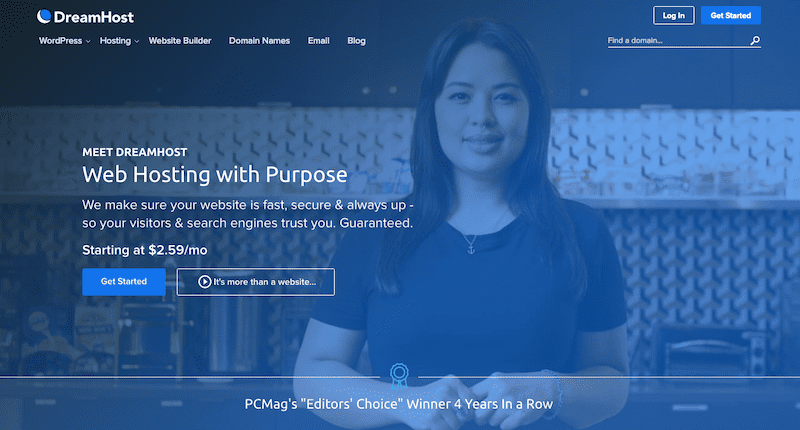Click the Log In button
The image size is (800, 430).
coord(673,15)
